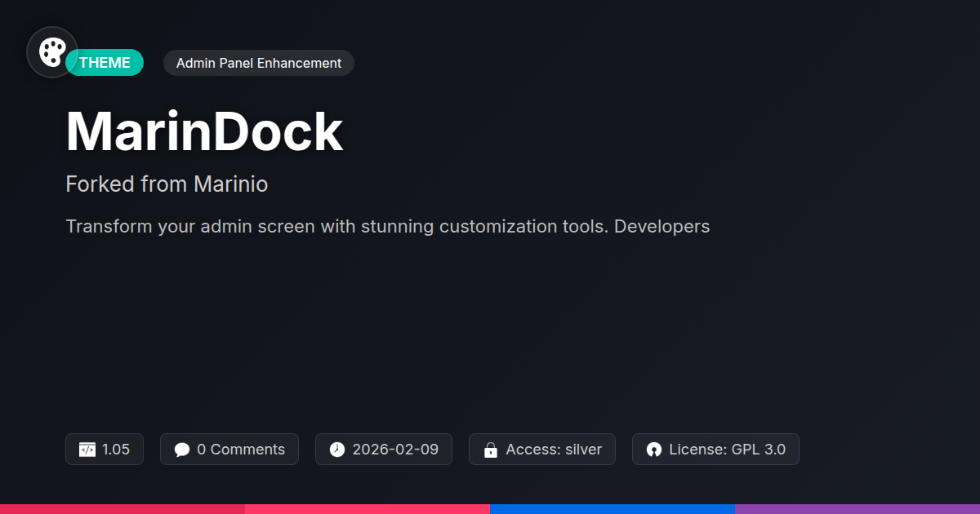
Task: Click the 'Forked from Marinio' text
Action: point(167,184)
